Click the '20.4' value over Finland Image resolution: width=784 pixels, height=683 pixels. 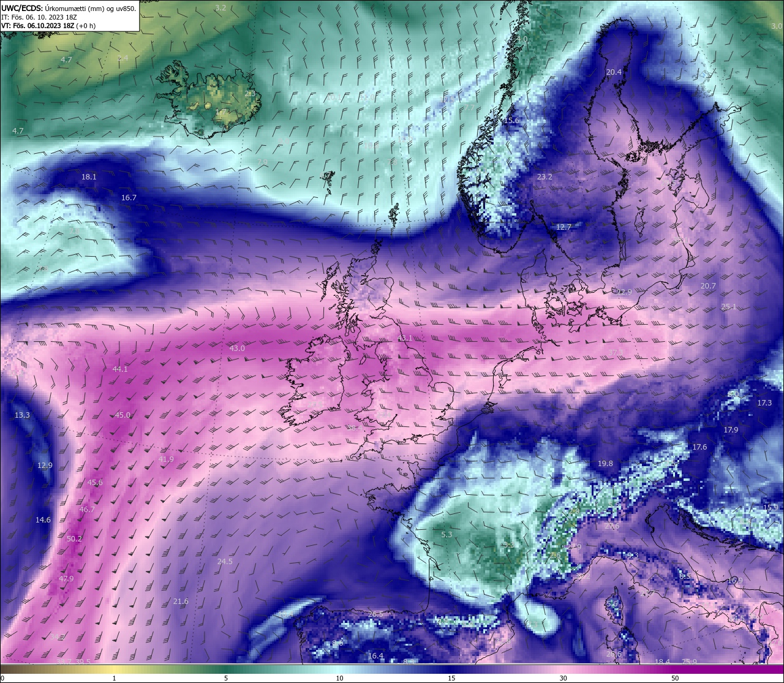[614, 72]
